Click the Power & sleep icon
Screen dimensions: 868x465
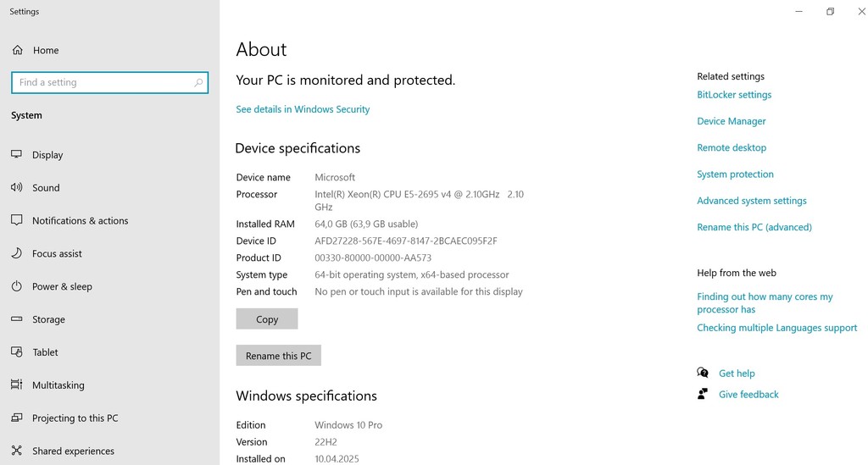17,285
